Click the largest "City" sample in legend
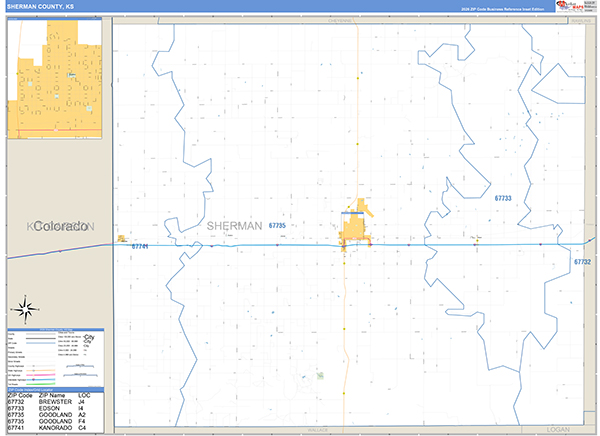 [89, 337]
